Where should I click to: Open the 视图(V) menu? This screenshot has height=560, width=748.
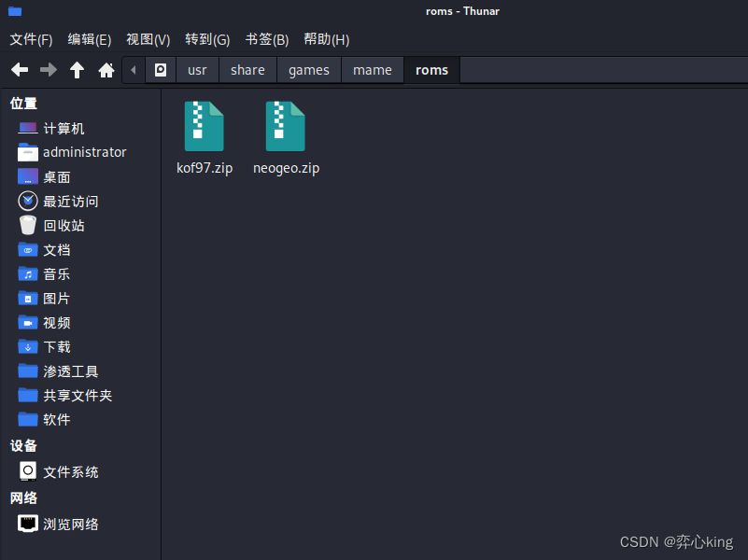pos(148,39)
